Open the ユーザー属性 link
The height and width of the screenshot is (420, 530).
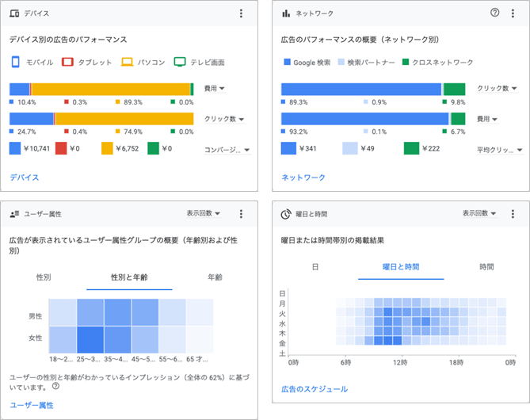tap(32, 405)
